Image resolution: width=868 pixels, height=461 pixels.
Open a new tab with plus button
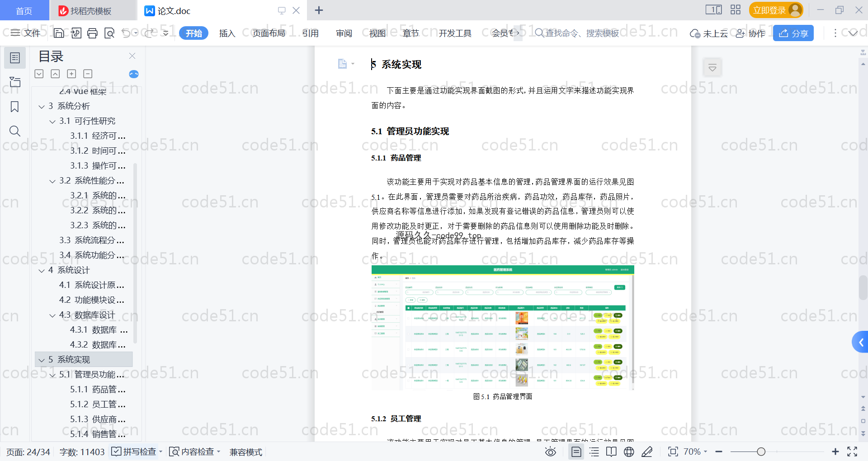[319, 10]
